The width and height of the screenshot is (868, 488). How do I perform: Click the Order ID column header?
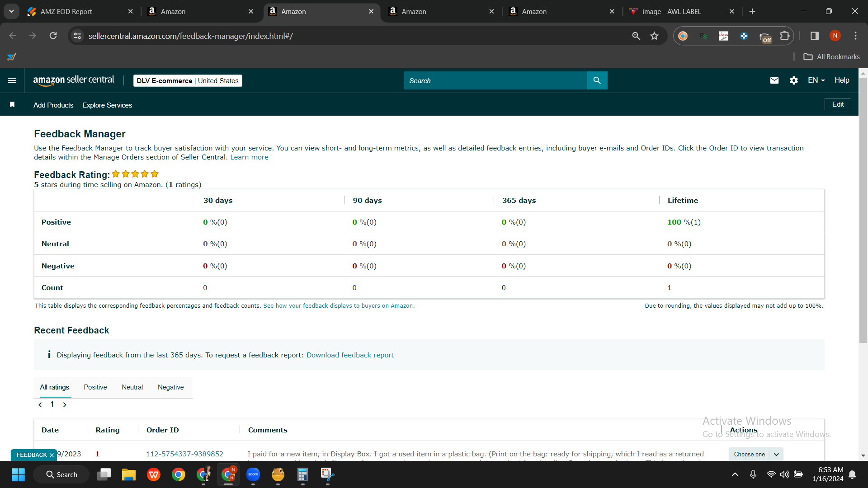tap(162, 430)
